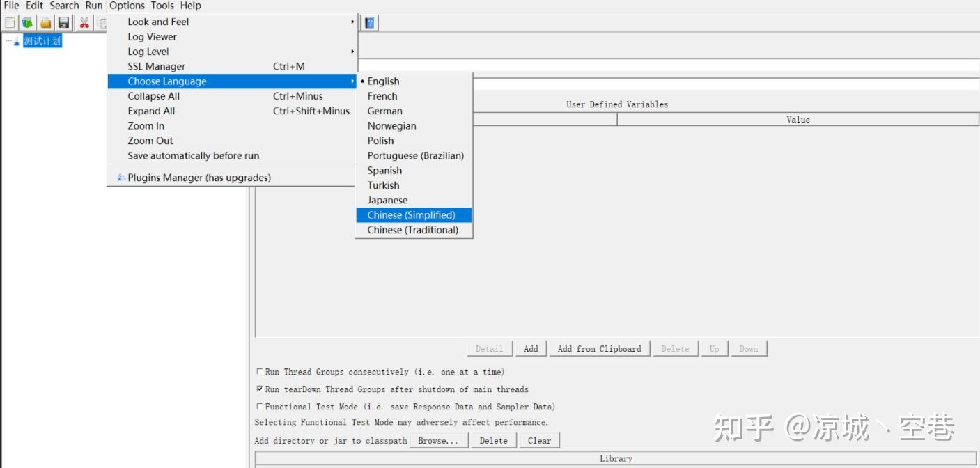Click the Open file toolbar icon

[x=45, y=22]
